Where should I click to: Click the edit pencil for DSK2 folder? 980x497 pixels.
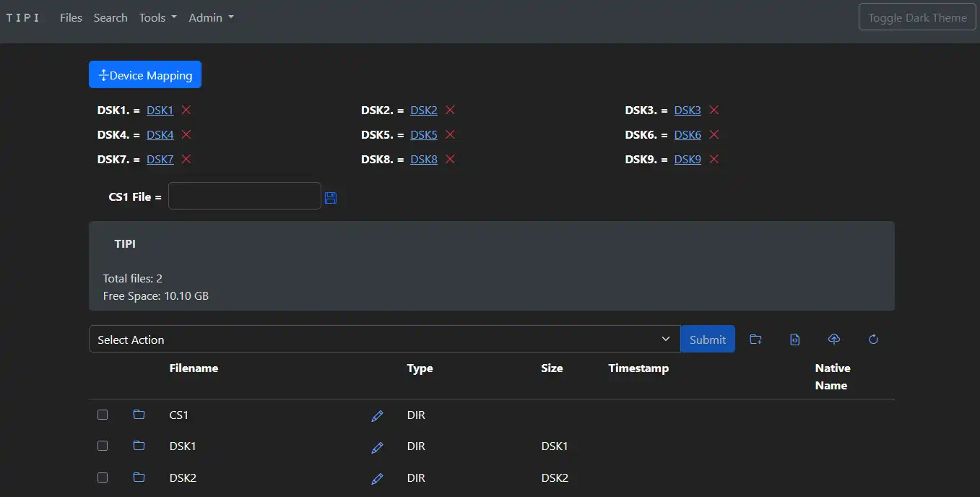click(x=377, y=479)
